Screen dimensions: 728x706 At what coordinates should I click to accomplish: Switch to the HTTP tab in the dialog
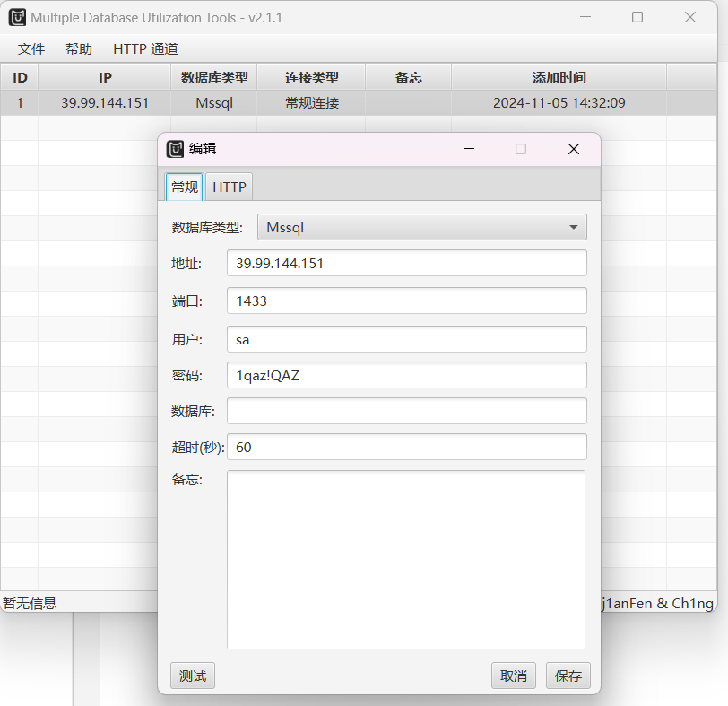[230, 187]
